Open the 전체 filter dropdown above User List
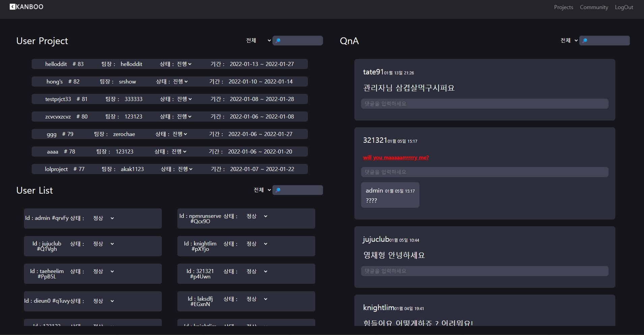The height and width of the screenshot is (335, 644). 262,190
